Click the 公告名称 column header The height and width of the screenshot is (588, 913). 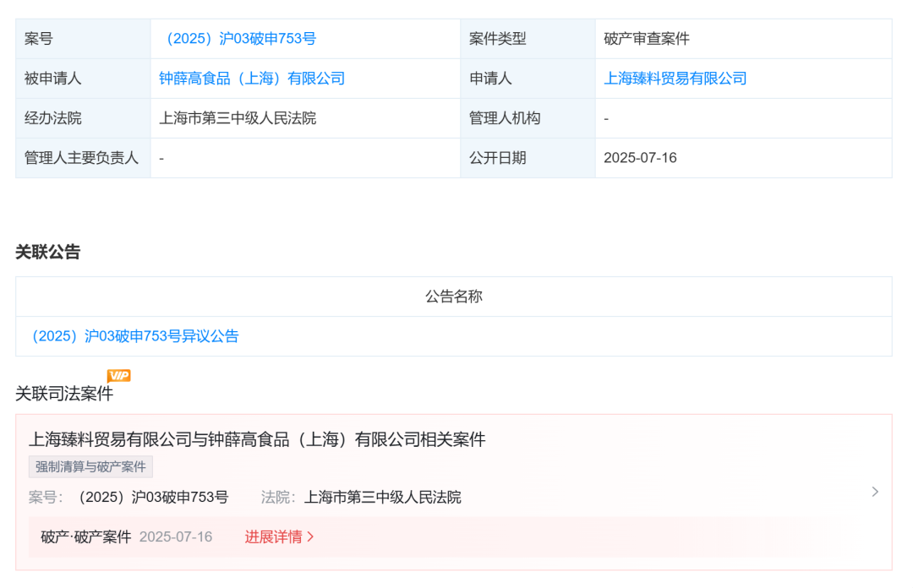click(x=453, y=297)
